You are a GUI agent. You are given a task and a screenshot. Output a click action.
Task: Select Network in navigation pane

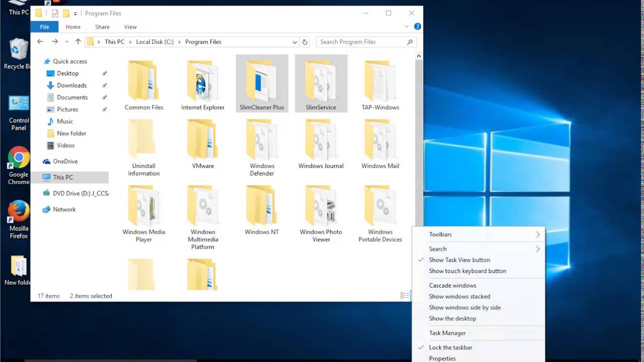tap(64, 210)
